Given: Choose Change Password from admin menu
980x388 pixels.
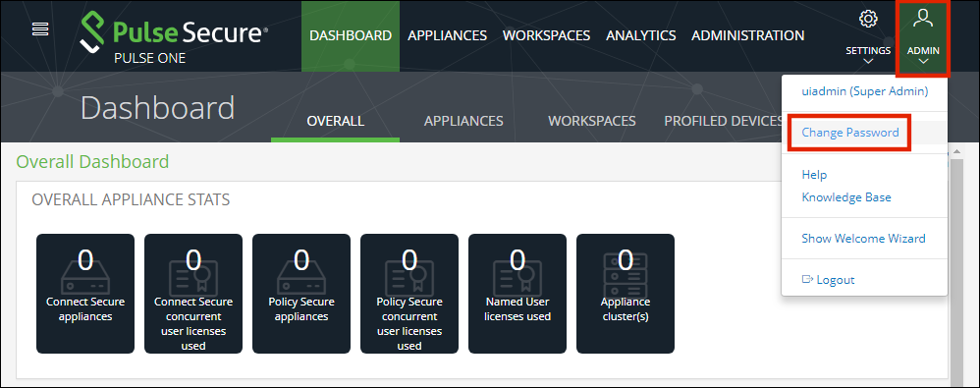Looking at the screenshot, I should click(x=850, y=133).
